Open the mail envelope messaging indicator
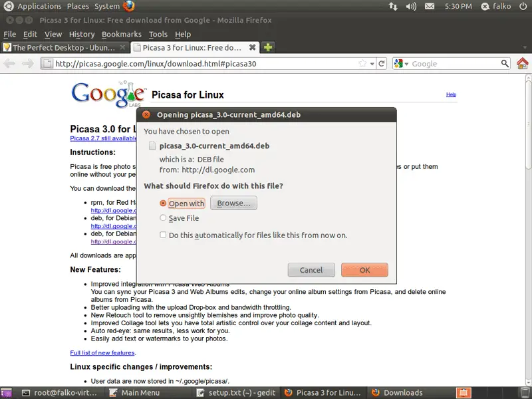 point(430,7)
